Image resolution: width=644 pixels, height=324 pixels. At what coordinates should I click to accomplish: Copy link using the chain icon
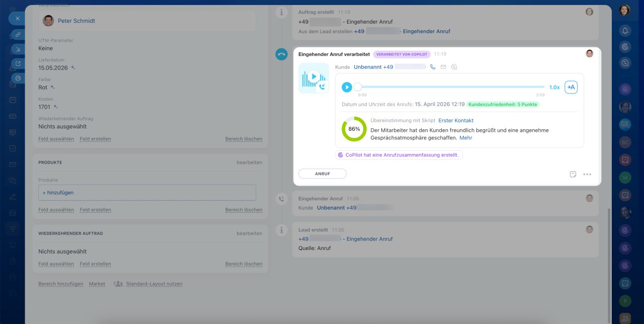click(x=18, y=34)
